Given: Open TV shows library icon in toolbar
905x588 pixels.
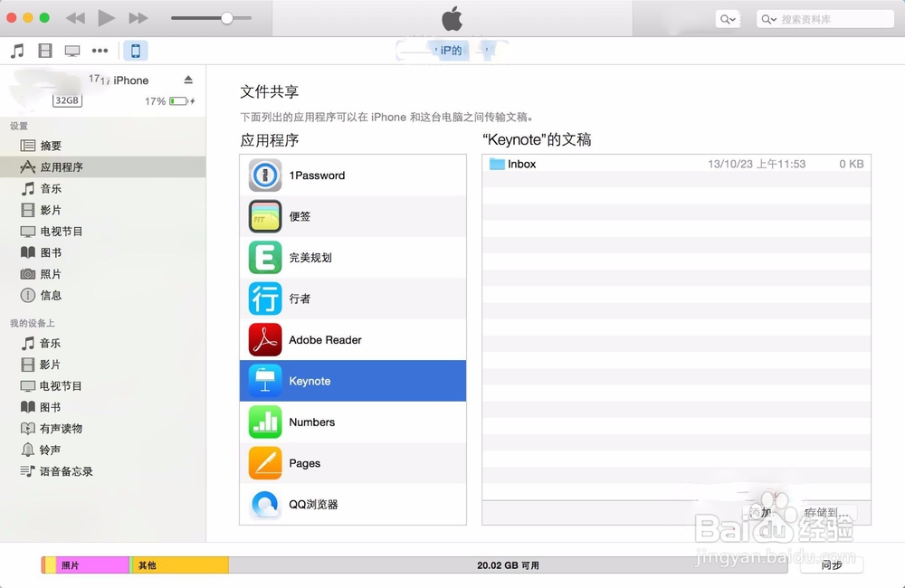Looking at the screenshot, I should [72, 51].
